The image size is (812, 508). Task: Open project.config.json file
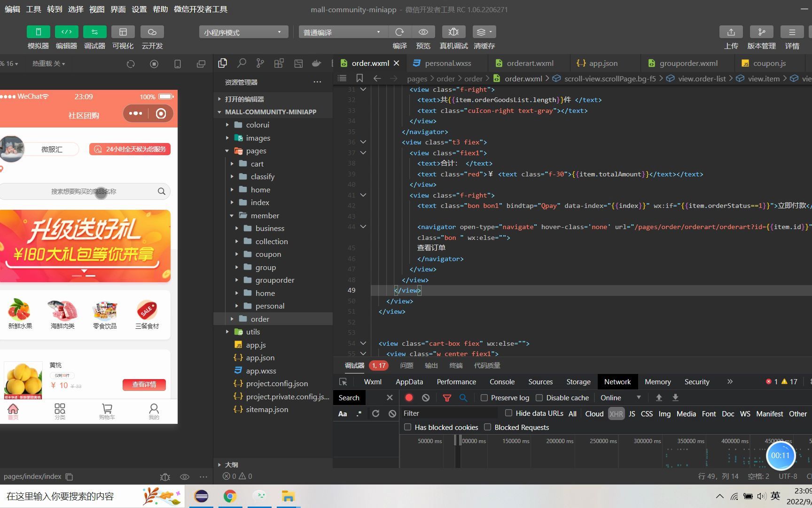(277, 383)
